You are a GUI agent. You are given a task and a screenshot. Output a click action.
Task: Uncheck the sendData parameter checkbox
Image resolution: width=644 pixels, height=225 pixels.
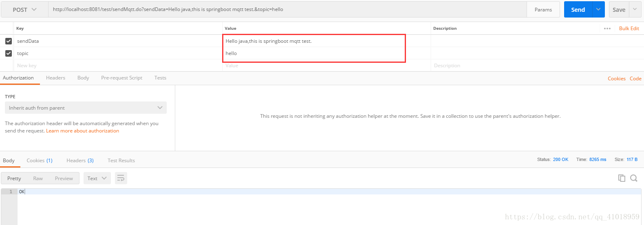9,41
